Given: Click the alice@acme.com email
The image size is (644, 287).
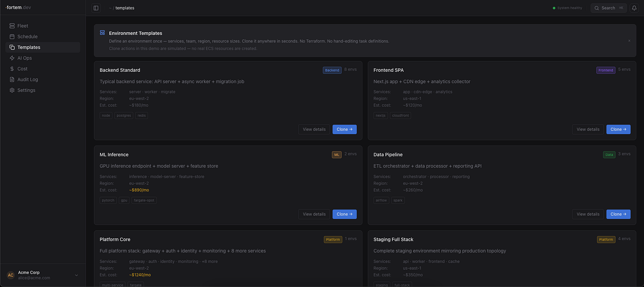Looking at the screenshot, I should (x=34, y=278).
